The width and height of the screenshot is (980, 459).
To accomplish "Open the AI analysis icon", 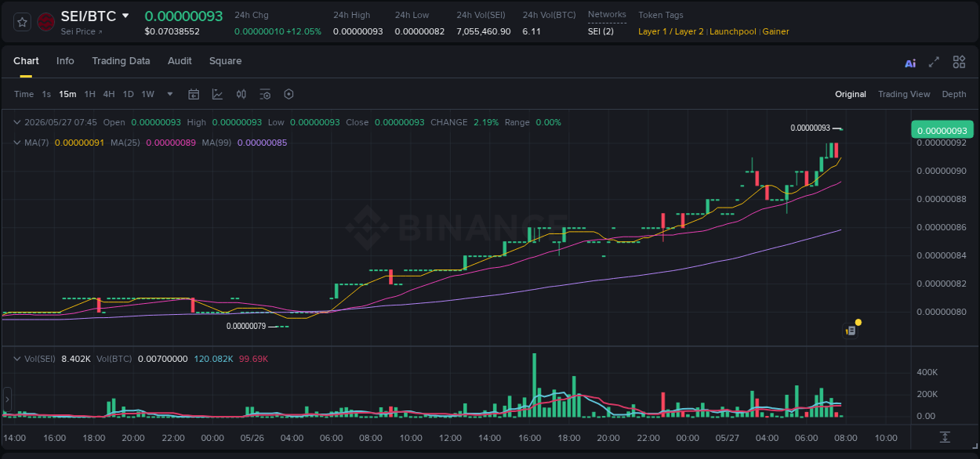I will point(910,63).
